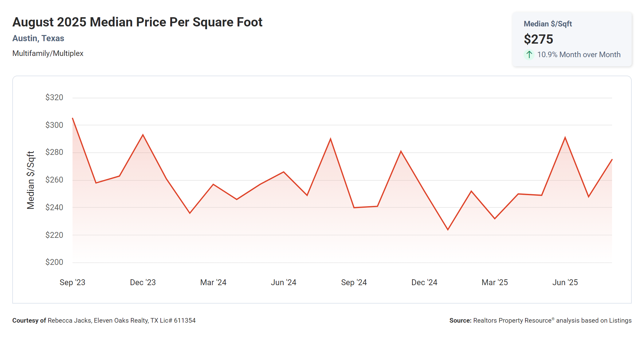Viewport: 644px width, 338px height.
Task: Click the $200 y-axis label
Action: (54, 262)
